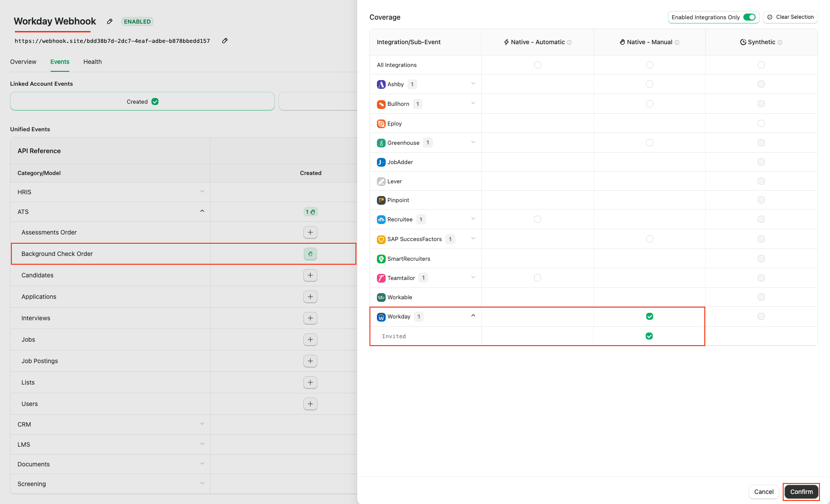Add coverage for Candidates plus icon

coord(310,275)
